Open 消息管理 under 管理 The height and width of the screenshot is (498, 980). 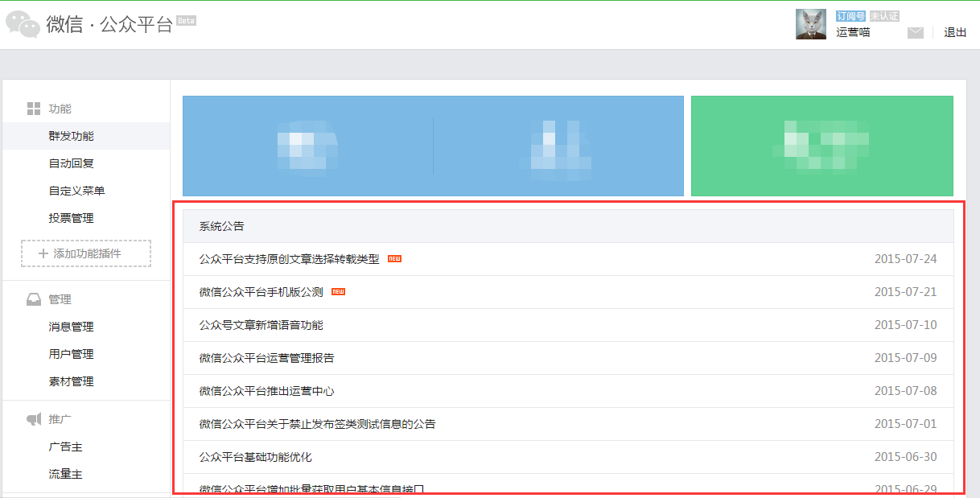[x=71, y=327]
